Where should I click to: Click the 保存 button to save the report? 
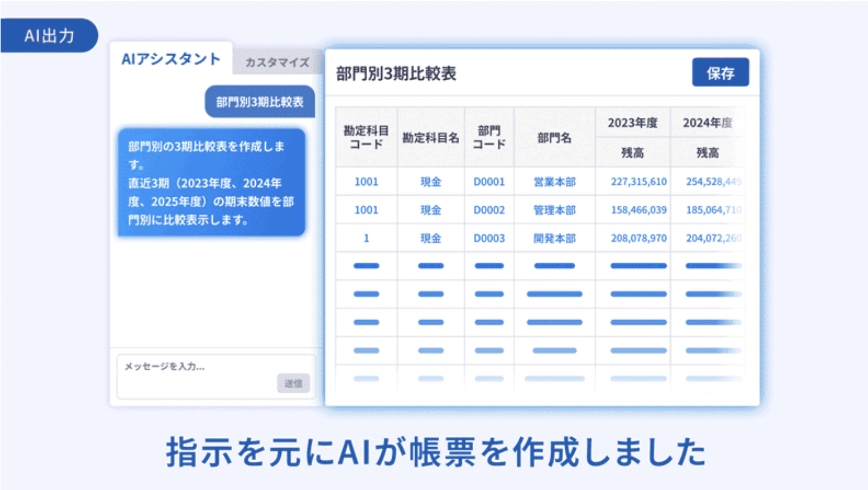point(721,72)
